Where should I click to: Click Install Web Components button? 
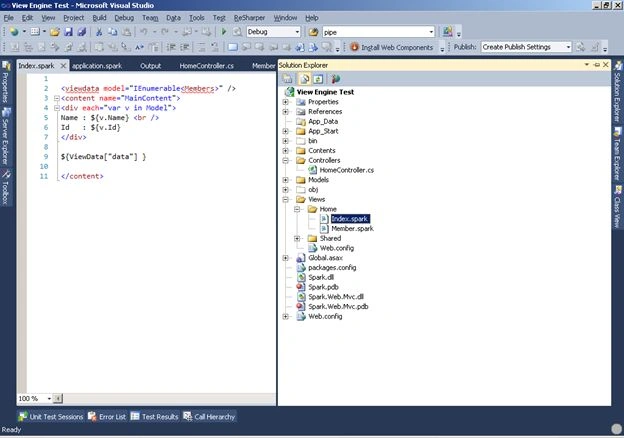[x=392, y=47]
